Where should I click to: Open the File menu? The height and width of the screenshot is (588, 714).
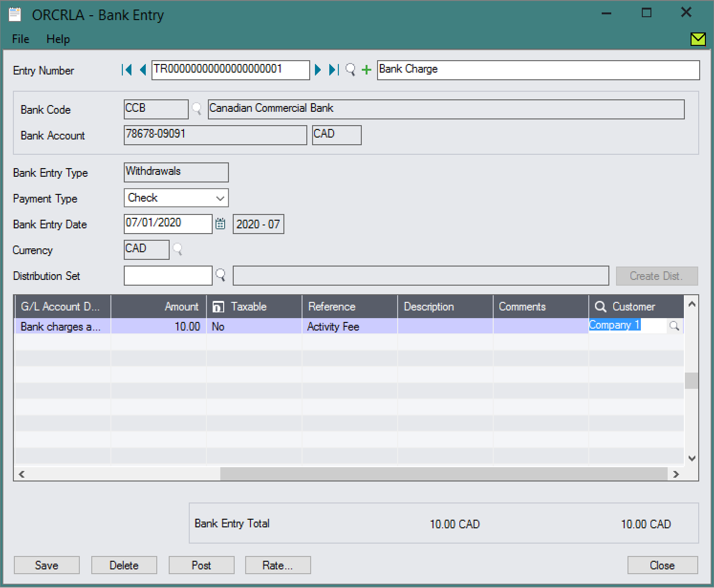pyautogui.click(x=21, y=39)
